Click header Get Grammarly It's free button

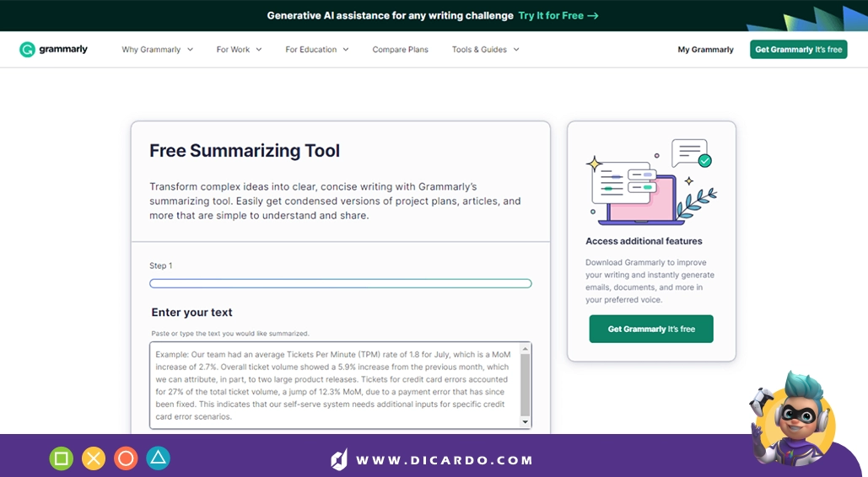click(798, 49)
